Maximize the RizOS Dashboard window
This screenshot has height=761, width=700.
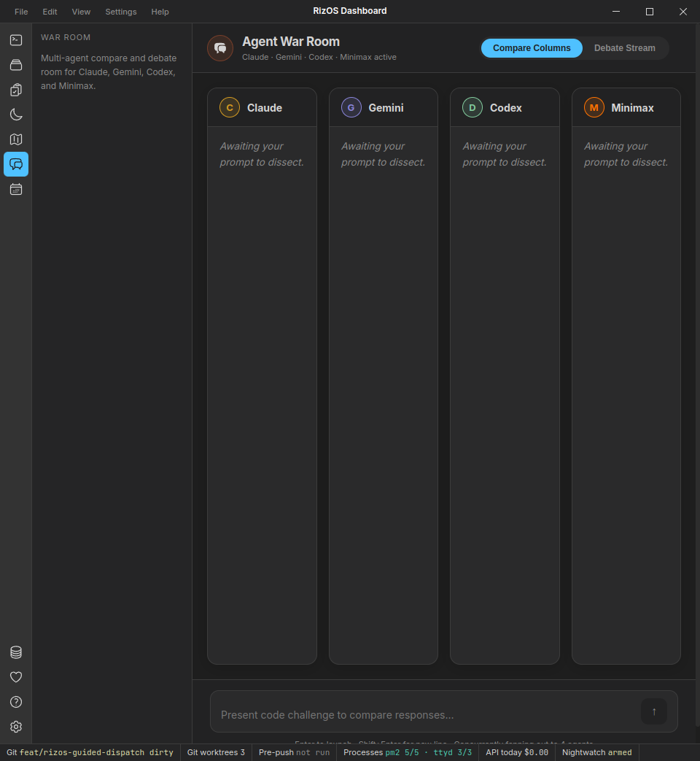click(650, 11)
